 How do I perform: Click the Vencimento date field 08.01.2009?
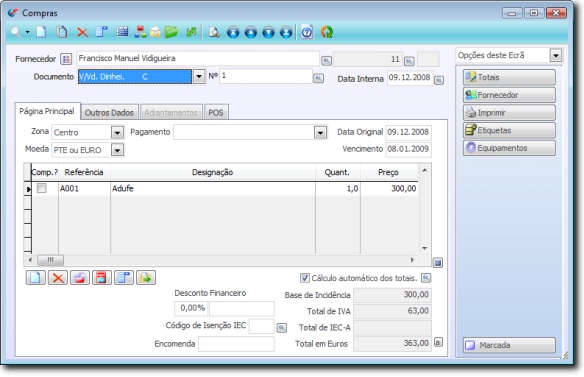click(409, 149)
